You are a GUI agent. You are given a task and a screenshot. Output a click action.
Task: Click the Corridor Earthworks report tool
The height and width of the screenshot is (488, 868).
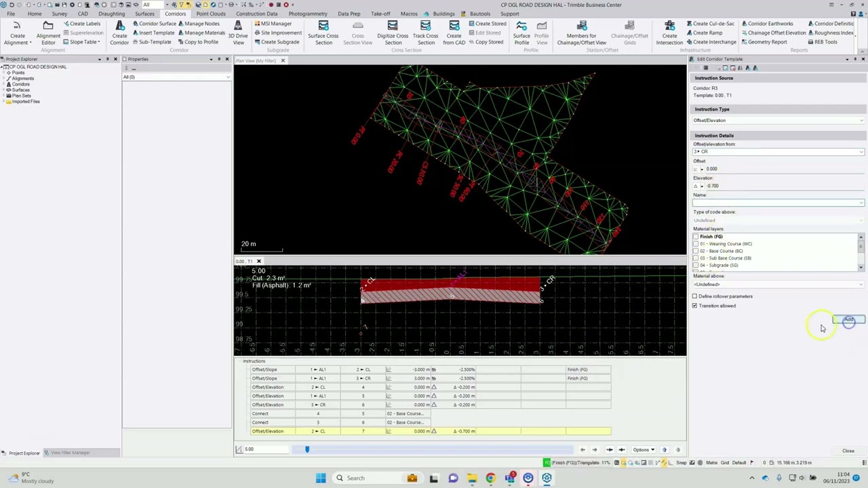767,24
